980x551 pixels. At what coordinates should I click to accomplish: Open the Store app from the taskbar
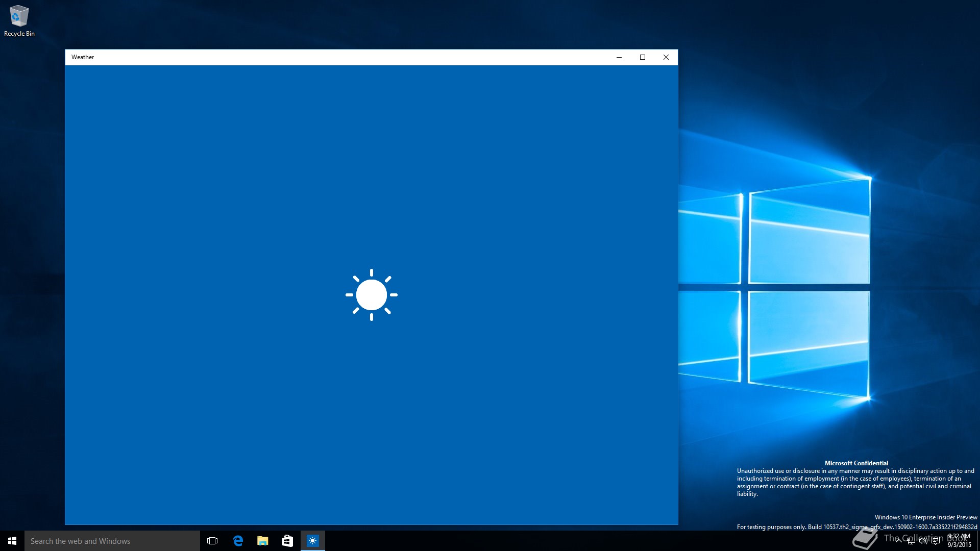[287, 541]
